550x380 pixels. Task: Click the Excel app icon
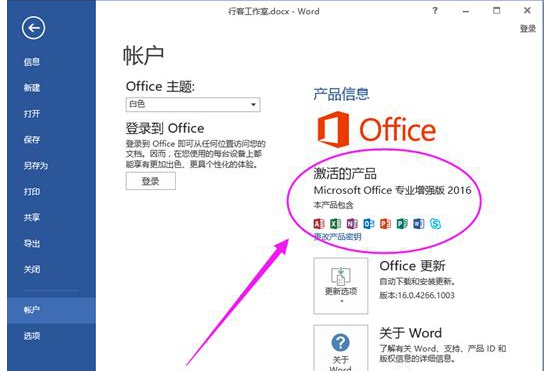click(x=335, y=224)
